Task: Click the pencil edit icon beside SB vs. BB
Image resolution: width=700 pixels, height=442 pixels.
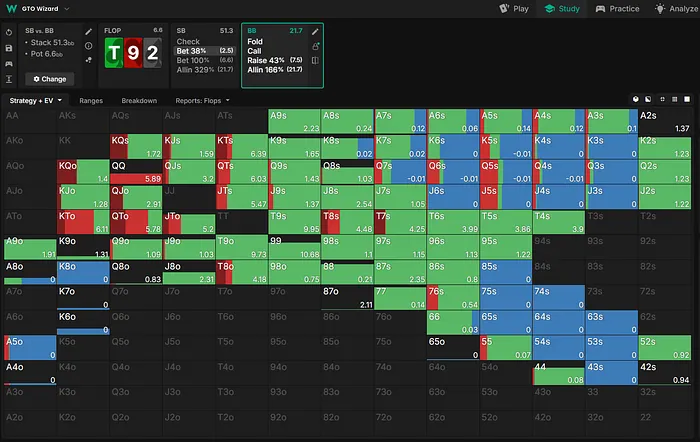Action: click(88, 33)
